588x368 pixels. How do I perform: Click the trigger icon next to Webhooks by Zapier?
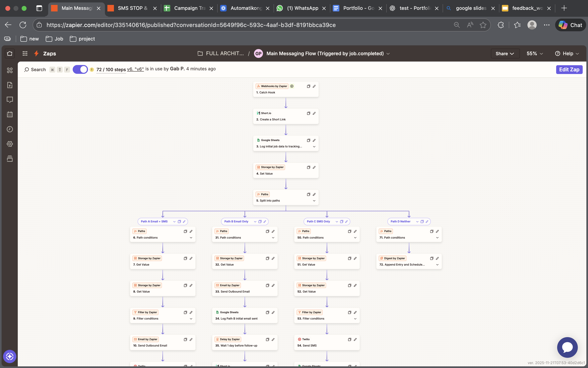pyautogui.click(x=292, y=86)
